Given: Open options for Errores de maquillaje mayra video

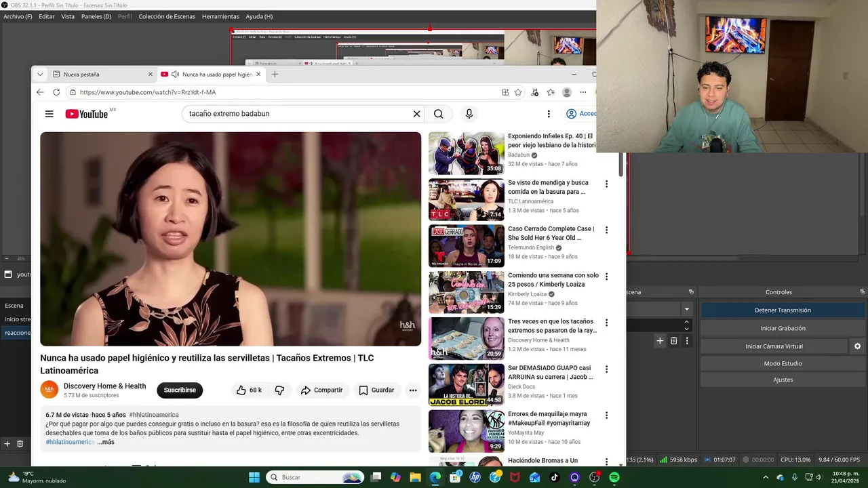Looking at the screenshot, I should 606,415.
